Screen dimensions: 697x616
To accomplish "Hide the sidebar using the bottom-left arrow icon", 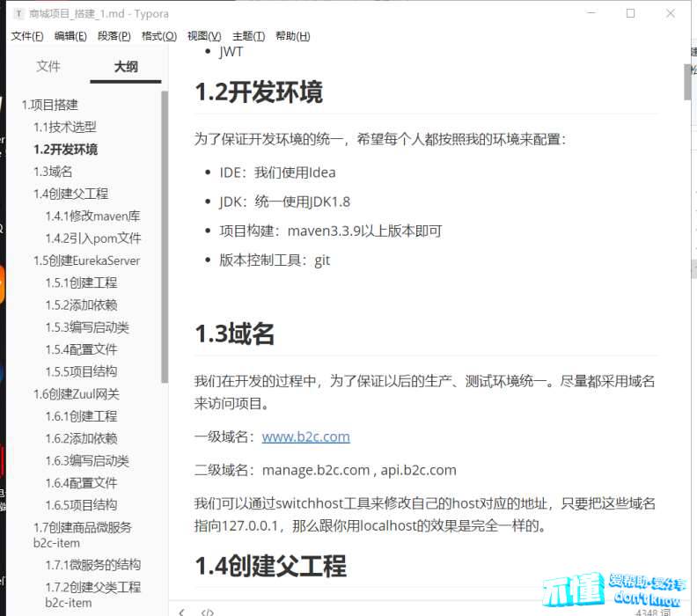I will 182,611.
